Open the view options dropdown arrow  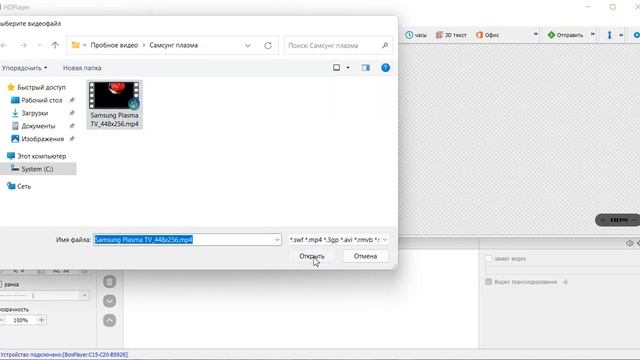[x=348, y=68]
